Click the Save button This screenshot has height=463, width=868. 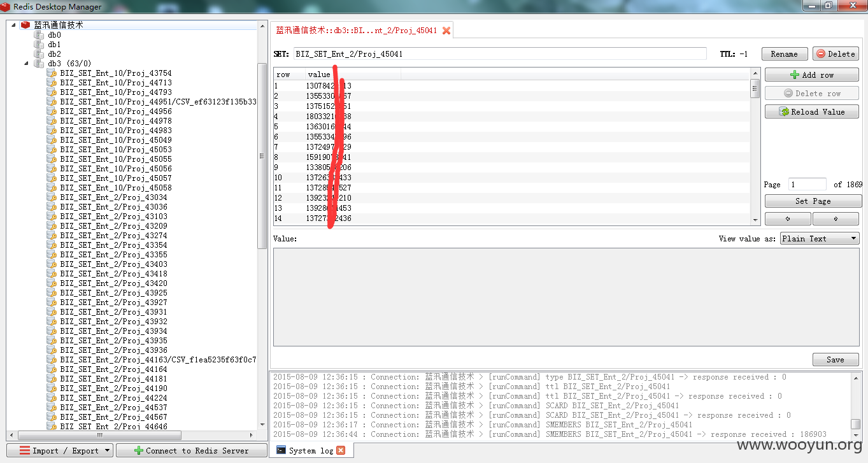(836, 360)
